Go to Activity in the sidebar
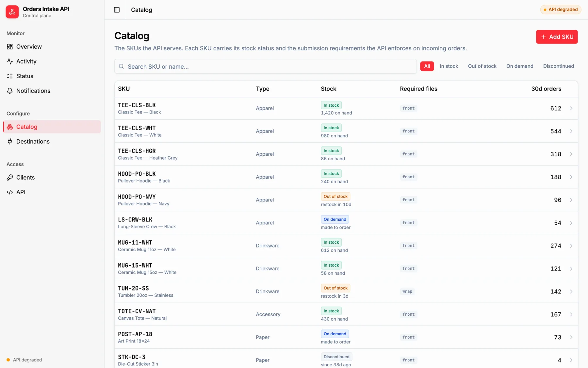Viewport: 588px width, 368px height. pyautogui.click(x=52, y=61)
